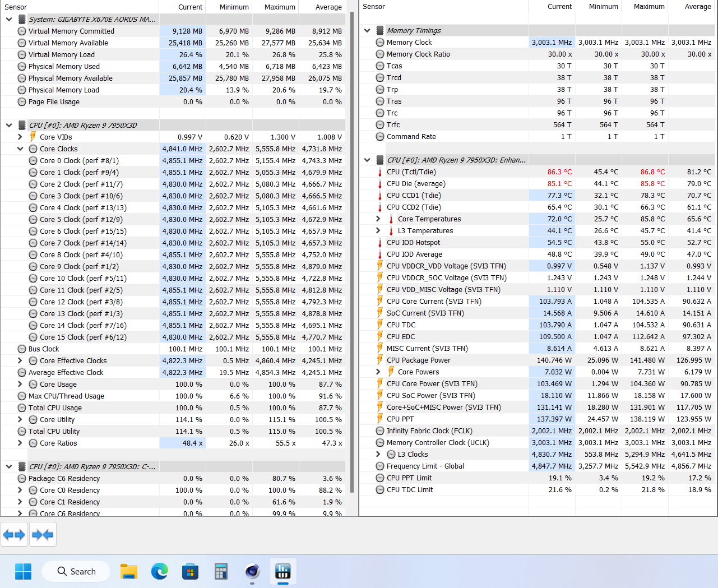Expand the Core VIDs row
This screenshot has height=588, width=718.
click(20, 137)
